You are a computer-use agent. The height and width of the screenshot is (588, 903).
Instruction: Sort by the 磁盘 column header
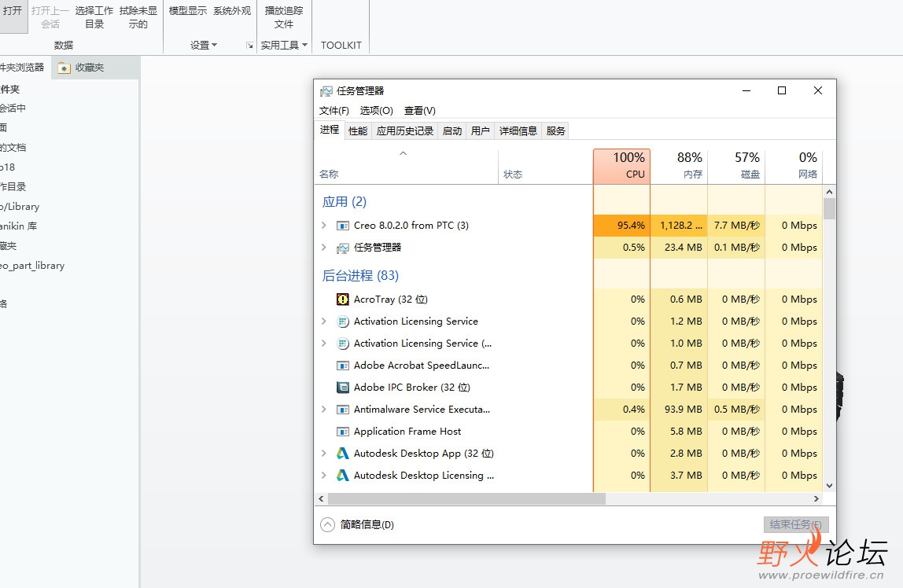click(x=736, y=167)
